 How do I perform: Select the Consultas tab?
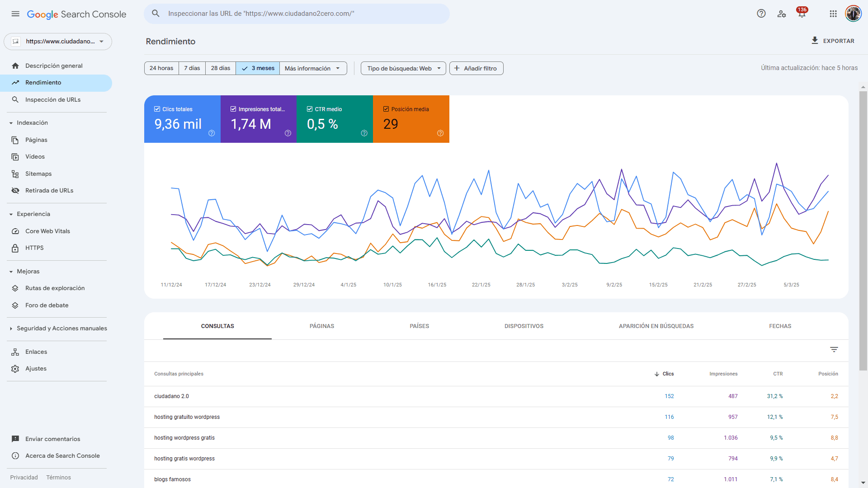[217, 326]
